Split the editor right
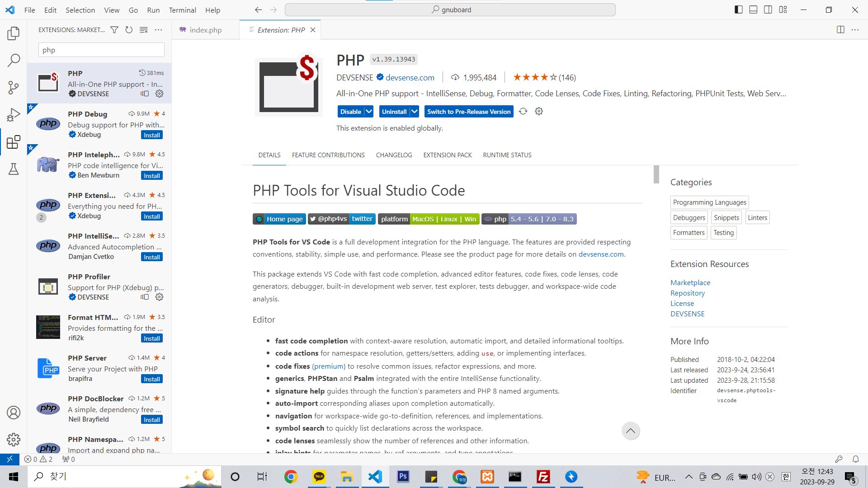The image size is (868, 488). [x=840, y=30]
